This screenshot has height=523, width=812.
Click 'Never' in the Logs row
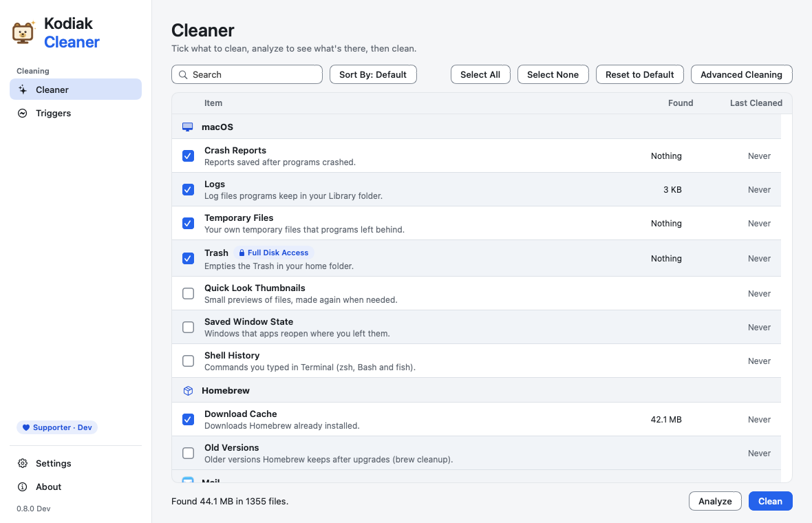click(759, 189)
